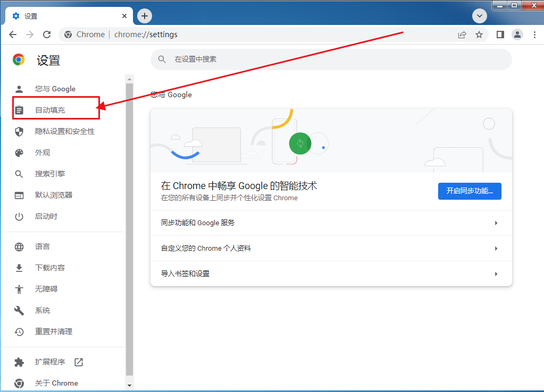Click the address bar chrome://settings
Image resolution: width=544 pixels, height=392 pixels.
coord(146,35)
